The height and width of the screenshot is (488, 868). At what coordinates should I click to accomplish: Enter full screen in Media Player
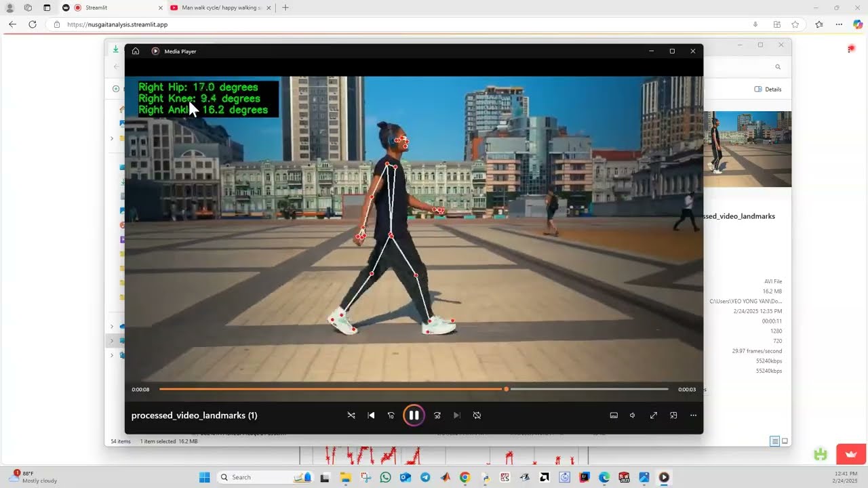tap(654, 415)
